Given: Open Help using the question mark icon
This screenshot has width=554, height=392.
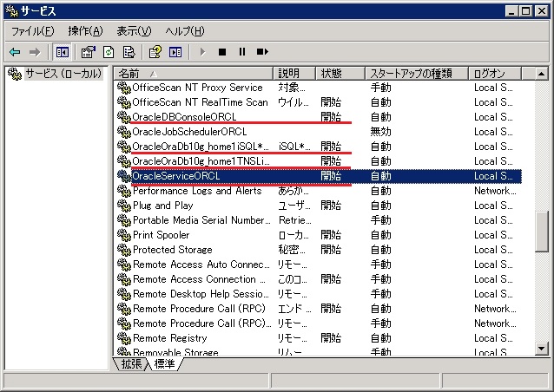Looking at the screenshot, I should [155, 52].
